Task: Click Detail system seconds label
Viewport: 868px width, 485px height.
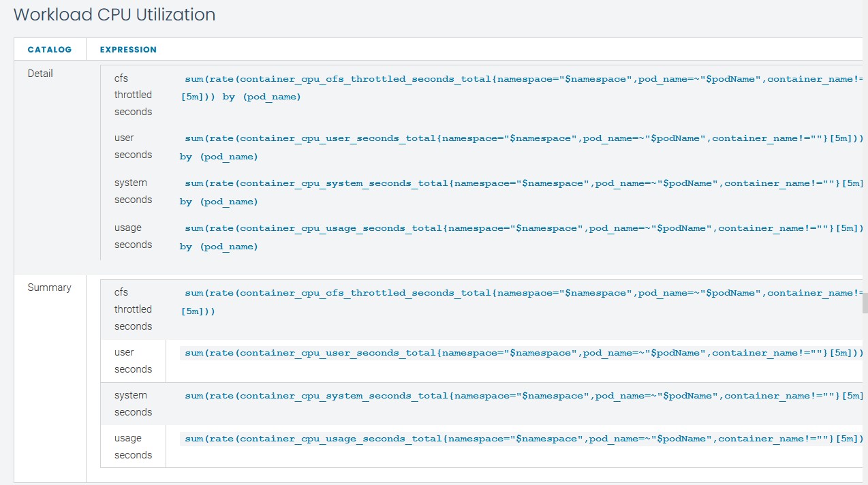Action: pos(133,191)
